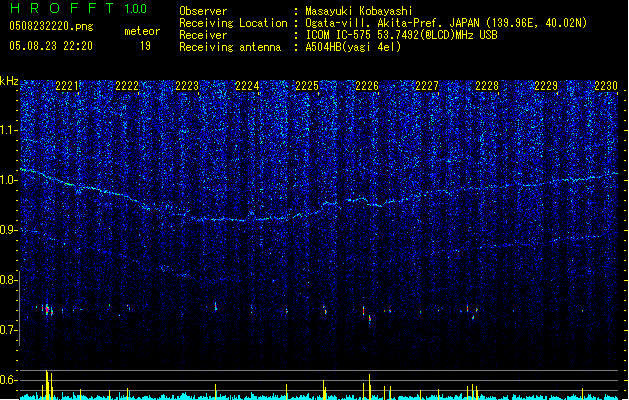This screenshot has width=629, height=400.
Task: Click the 2227 time marker
Action: click(x=427, y=85)
